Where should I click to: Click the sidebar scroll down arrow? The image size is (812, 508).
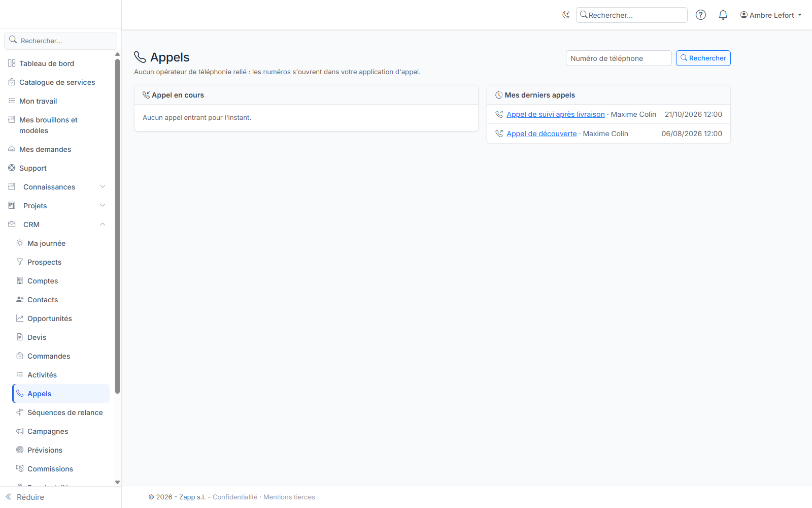tap(118, 483)
